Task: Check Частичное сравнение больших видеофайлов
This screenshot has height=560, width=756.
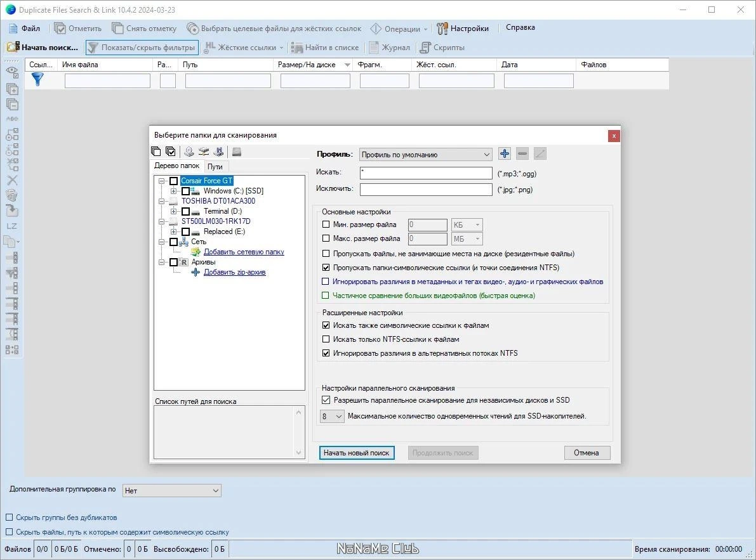Action: [x=326, y=295]
